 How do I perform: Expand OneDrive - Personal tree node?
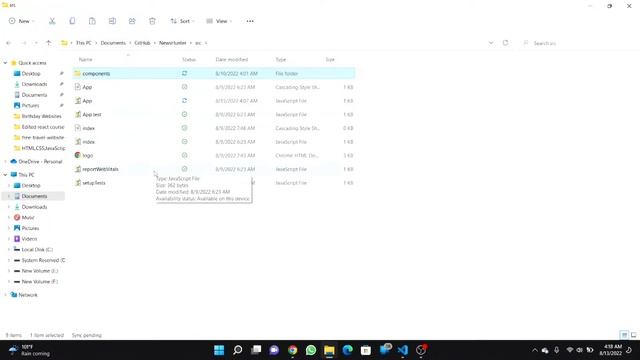[x=5, y=162]
